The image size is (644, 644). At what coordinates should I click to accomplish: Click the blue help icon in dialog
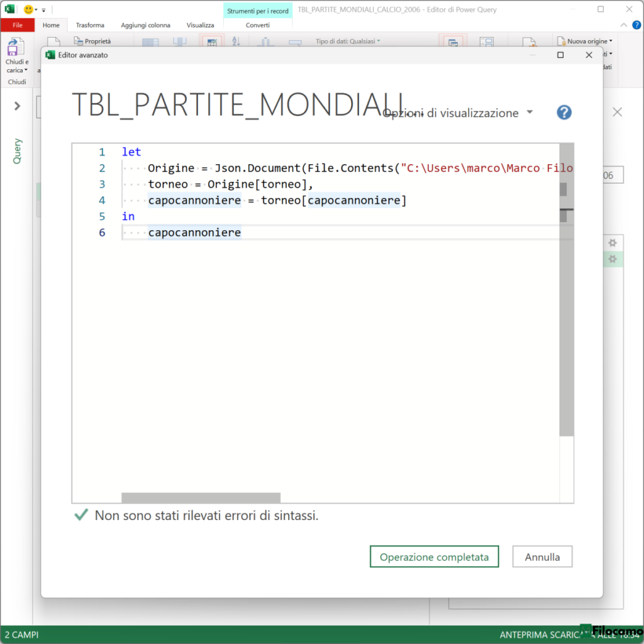tap(564, 112)
